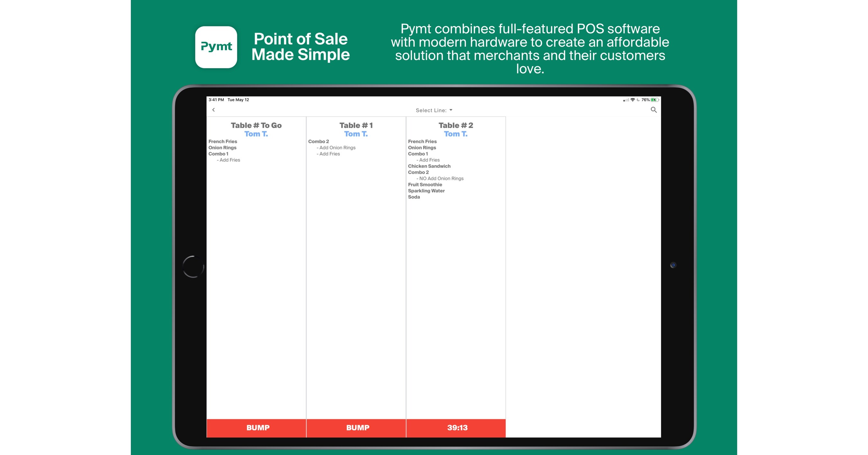Image resolution: width=868 pixels, height=455 pixels.
Task: Select NO Add Onion Rings modifier
Action: coord(441,178)
